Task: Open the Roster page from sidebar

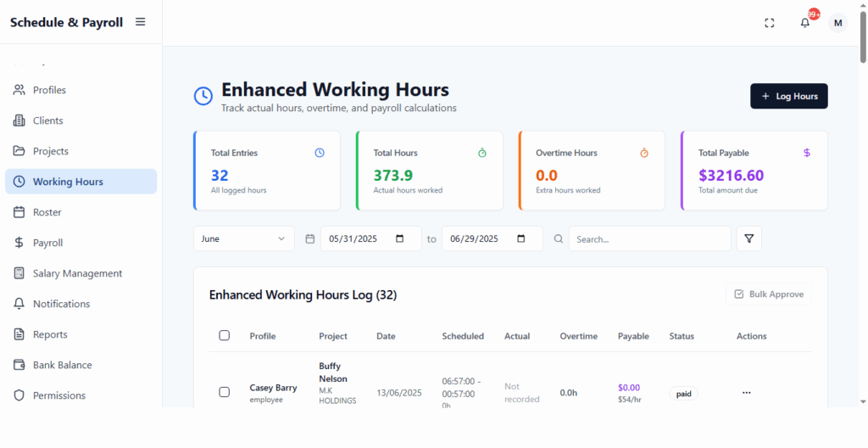Action: point(47,212)
